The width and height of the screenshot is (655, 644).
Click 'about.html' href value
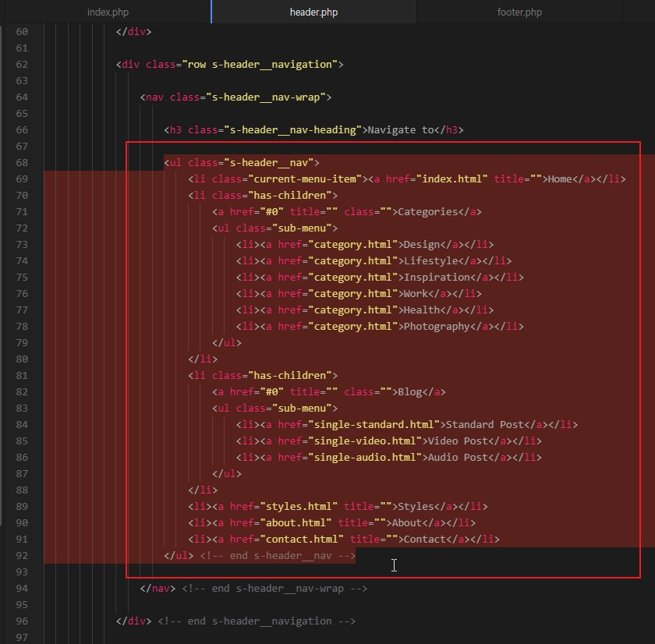[x=296, y=523]
